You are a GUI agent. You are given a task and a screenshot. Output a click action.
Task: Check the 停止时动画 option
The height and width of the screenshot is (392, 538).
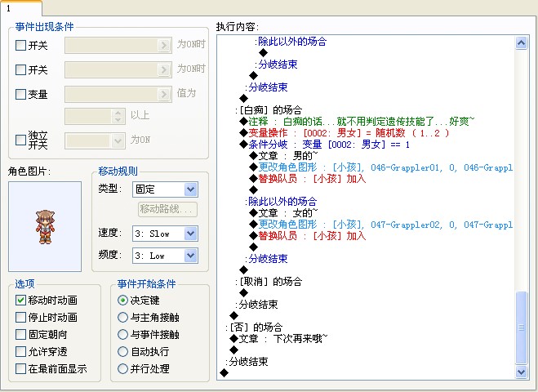(x=20, y=318)
